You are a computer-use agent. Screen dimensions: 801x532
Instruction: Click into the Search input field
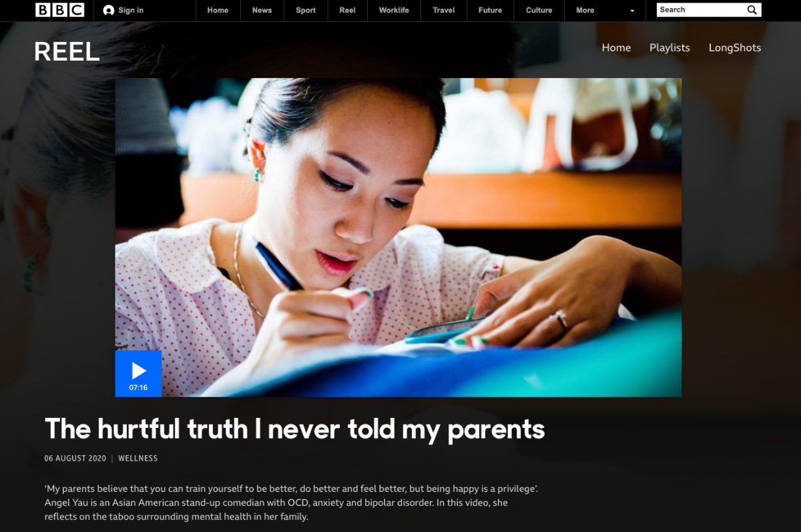[x=700, y=10]
